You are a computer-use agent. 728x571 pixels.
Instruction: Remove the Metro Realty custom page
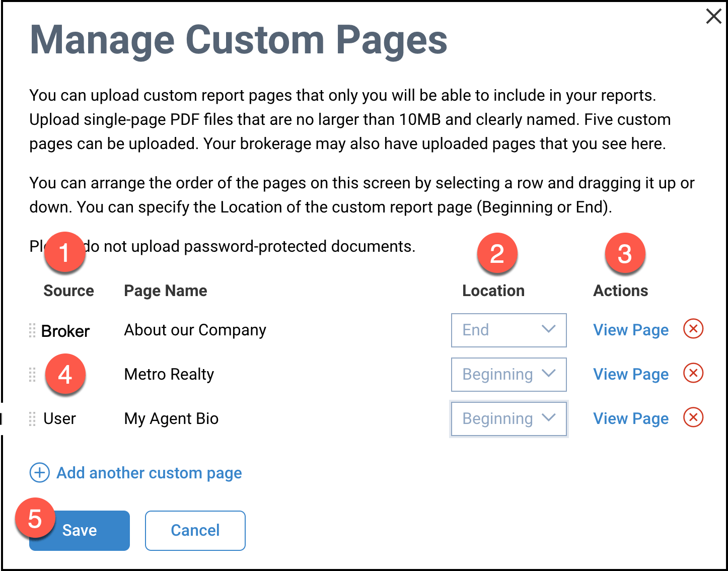pyautogui.click(x=693, y=374)
